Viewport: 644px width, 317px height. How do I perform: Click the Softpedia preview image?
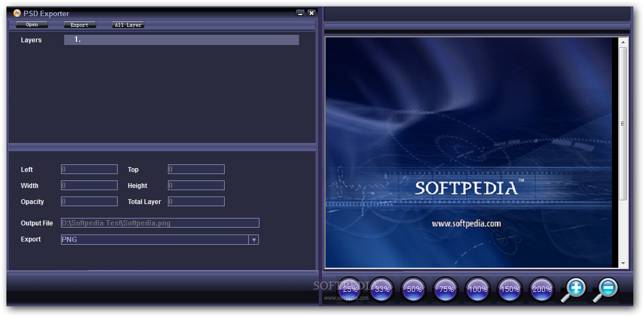469,152
